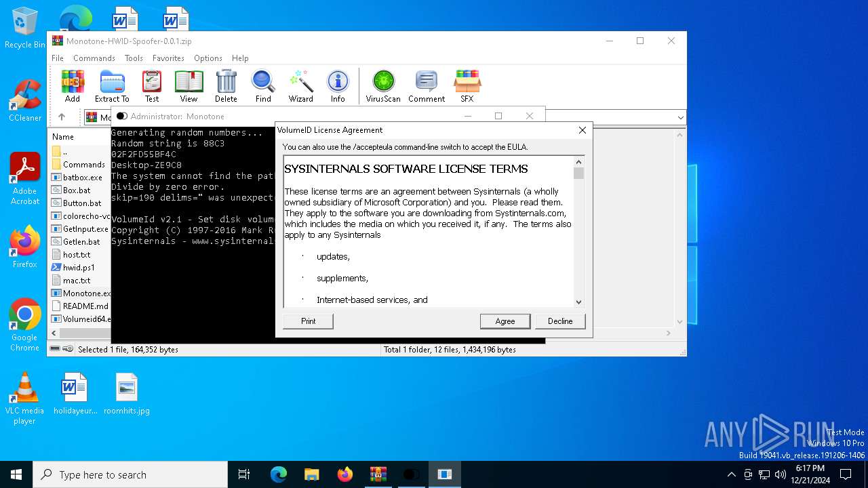Click Agree in the license dialog
Image resolution: width=868 pixels, height=488 pixels.
tap(505, 321)
